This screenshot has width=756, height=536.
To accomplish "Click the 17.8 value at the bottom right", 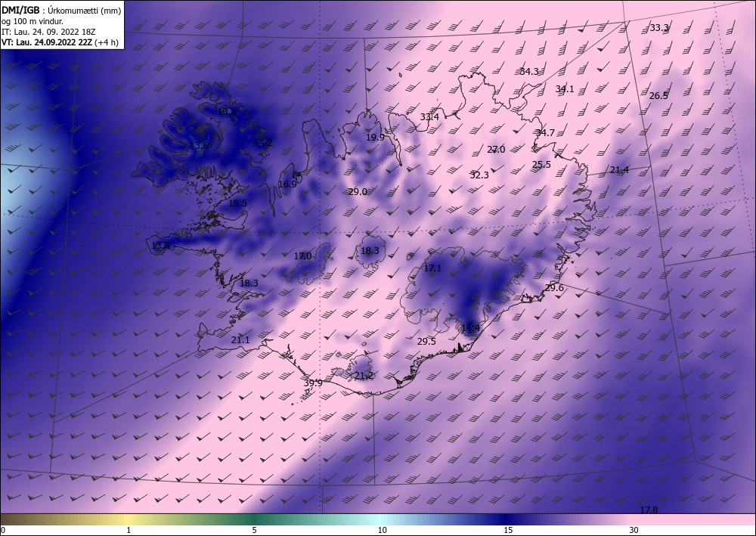I will 649,510.
